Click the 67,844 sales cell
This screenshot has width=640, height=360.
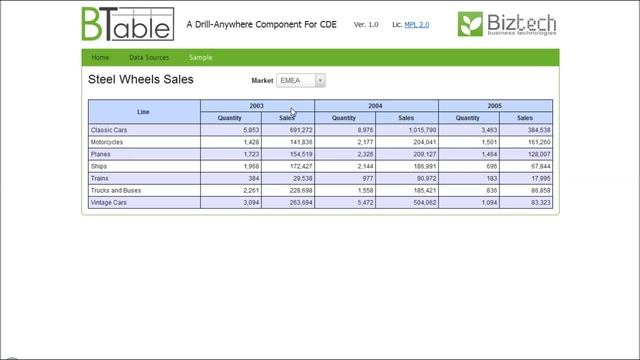pos(526,167)
